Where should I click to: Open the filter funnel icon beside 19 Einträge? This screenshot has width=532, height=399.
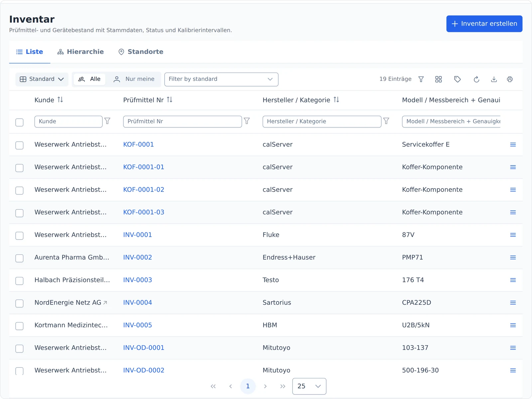pyautogui.click(x=421, y=79)
